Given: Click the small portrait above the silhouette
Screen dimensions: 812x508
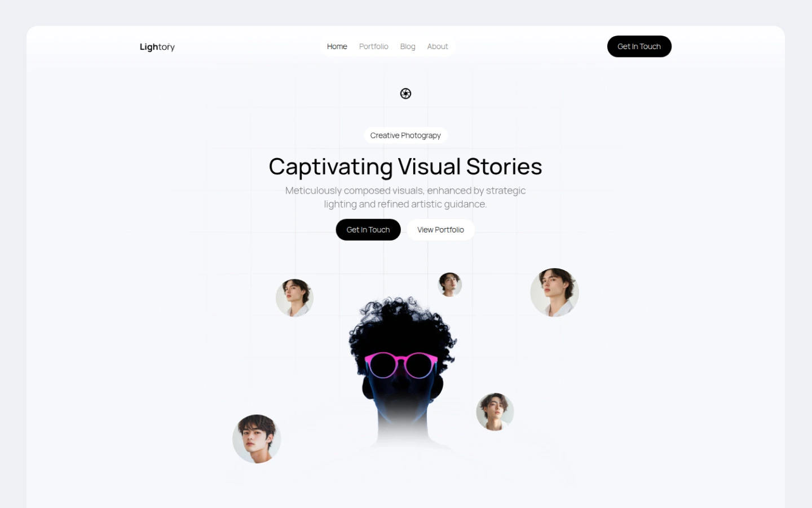Looking at the screenshot, I should (450, 284).
